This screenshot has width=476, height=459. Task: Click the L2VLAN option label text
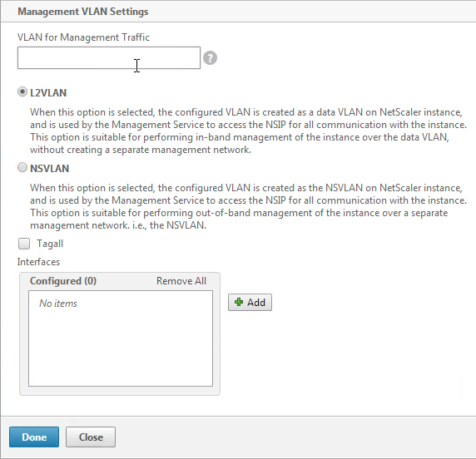[x=48, y=92]
